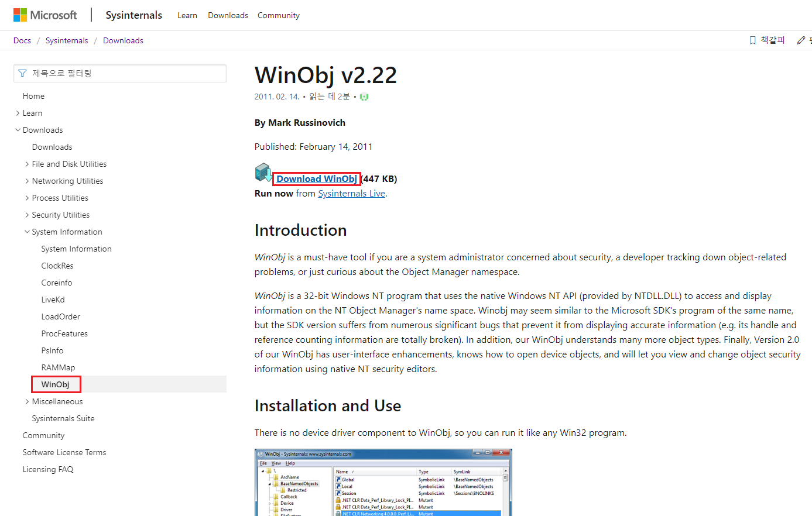Viewport: 812px width, 516px height.
Task: Click Sysinternals in the breadcrumb
Action: click(x=67, y=40)
